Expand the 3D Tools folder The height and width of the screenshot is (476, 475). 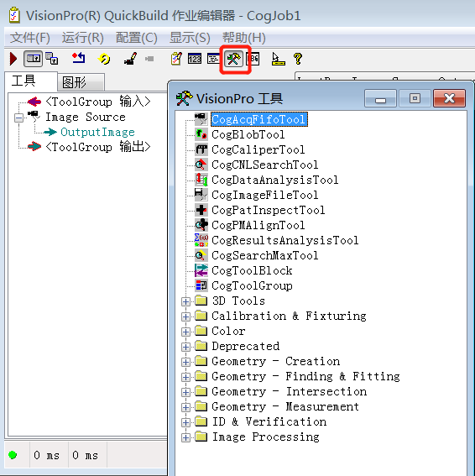[x=185, y=301]
